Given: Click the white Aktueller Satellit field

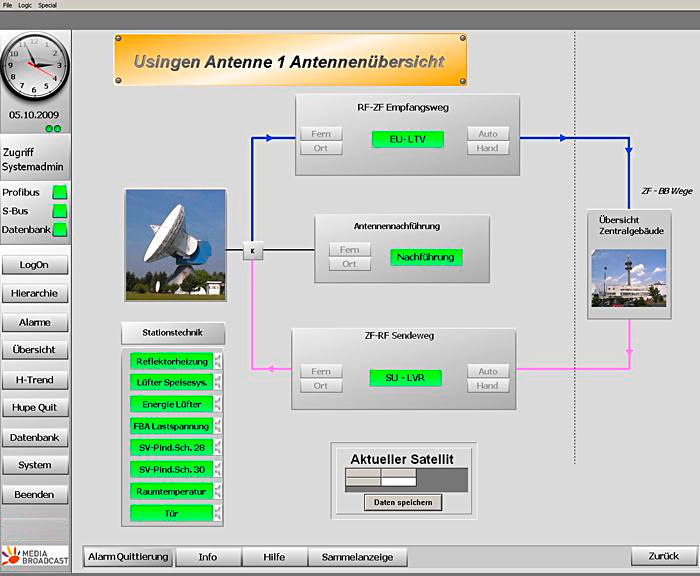Looking at the screenshot, I should (x=398, y=481).
